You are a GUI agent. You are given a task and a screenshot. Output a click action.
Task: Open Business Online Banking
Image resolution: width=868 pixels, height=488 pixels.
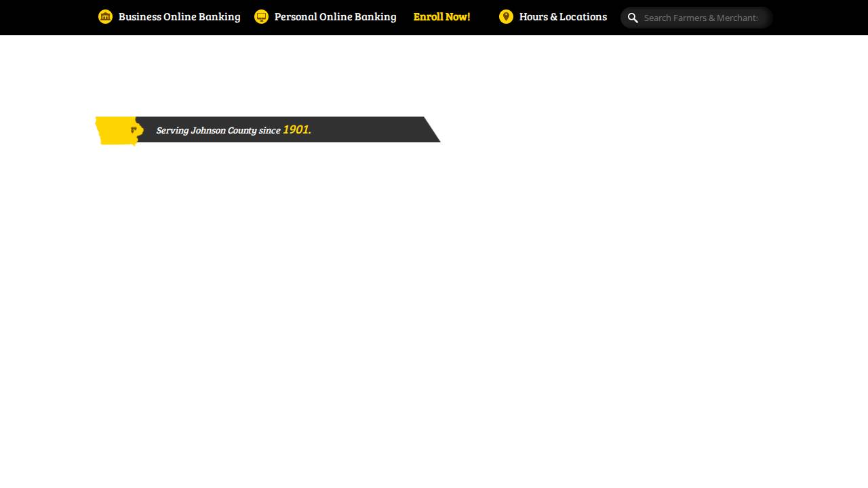179,17
